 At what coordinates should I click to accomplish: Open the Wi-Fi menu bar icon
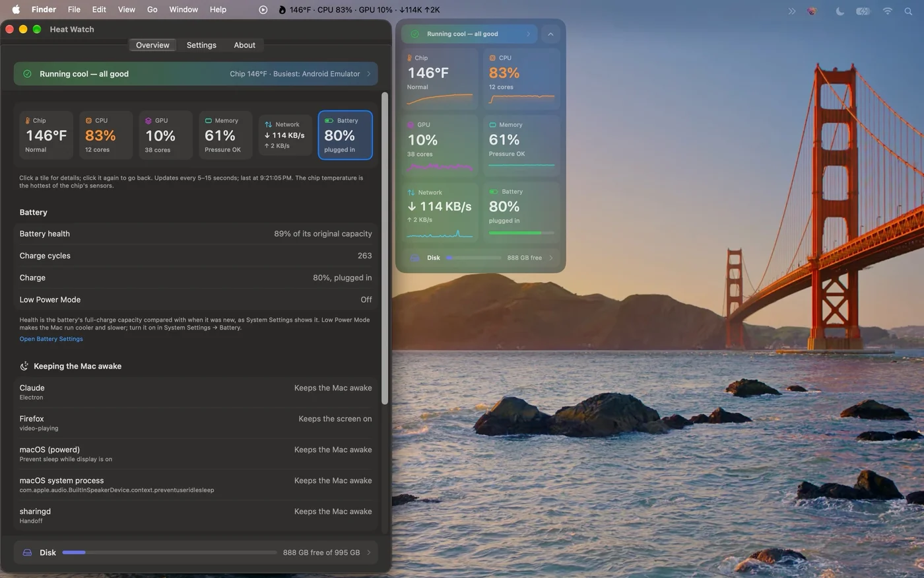click(x=888, y=11)
